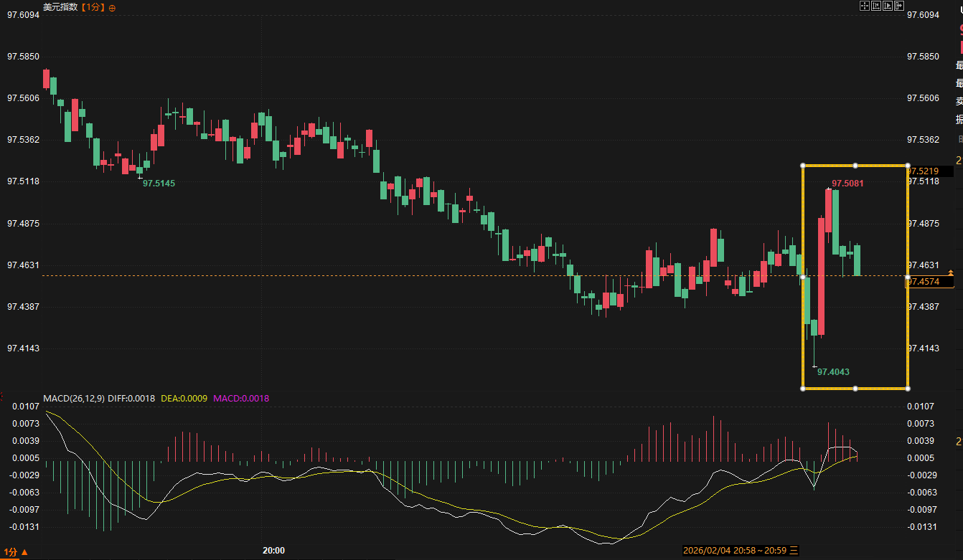
Task: Click 97.4875 on the left price axis
Action: click(x=22, y=223)
